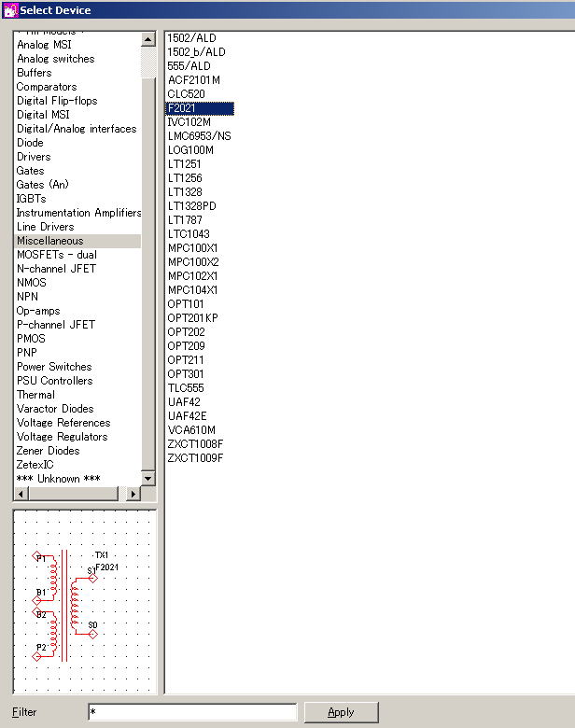This screenshot has height=728, width=575.
Task: Select Voltage Regulators category
Action: (63, 437)
